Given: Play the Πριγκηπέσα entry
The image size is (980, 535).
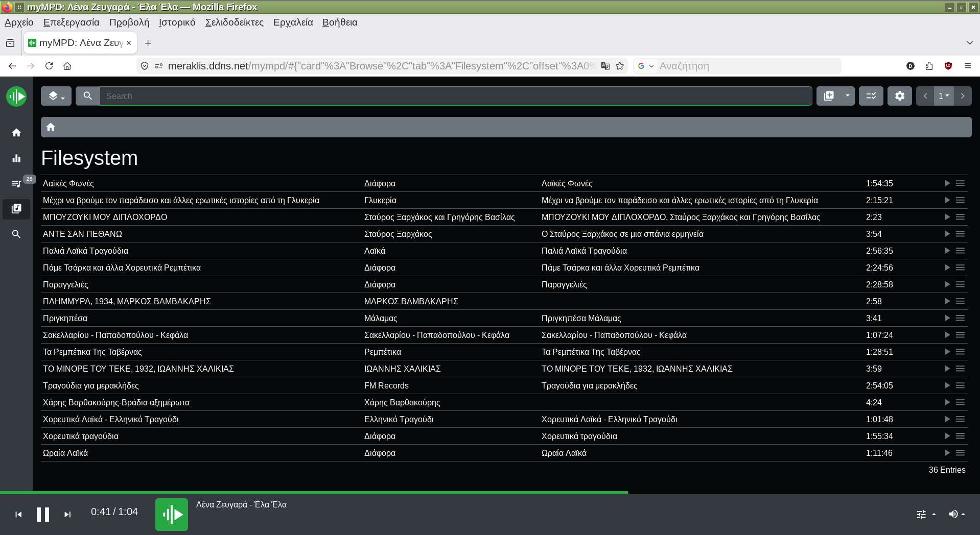Looking at the screenshot, I should 946,318.
